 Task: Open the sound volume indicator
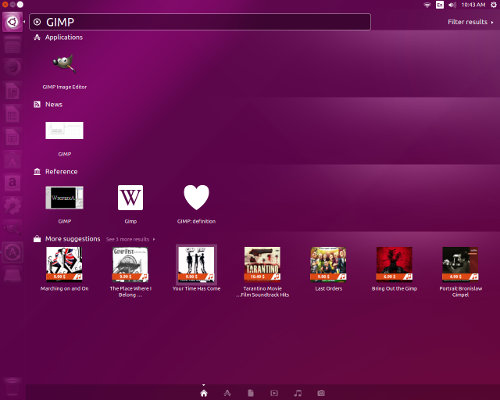(x=452, y=5)
